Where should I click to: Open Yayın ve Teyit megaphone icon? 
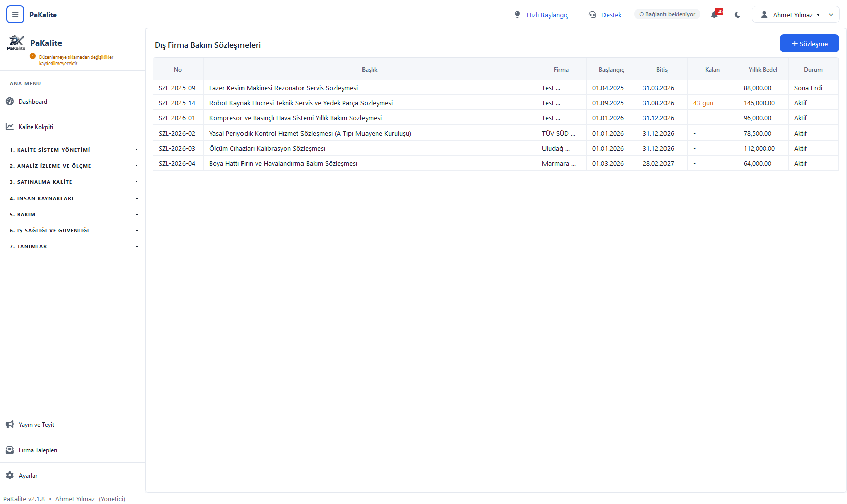(x=10, y=425)
